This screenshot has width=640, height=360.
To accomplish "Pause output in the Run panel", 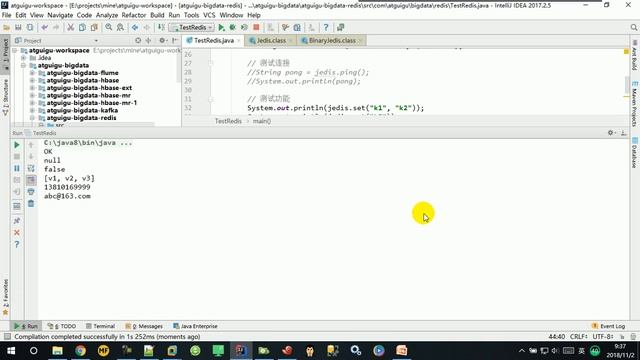I will [17, 168].
